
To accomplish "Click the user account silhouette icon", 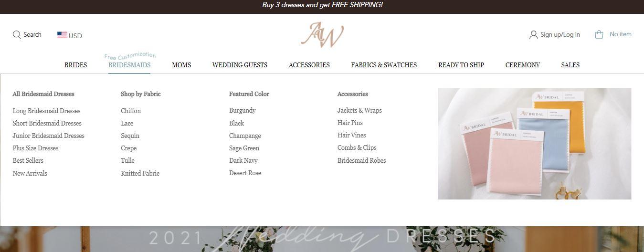I will pyautogui.click(x=533, y=34).
